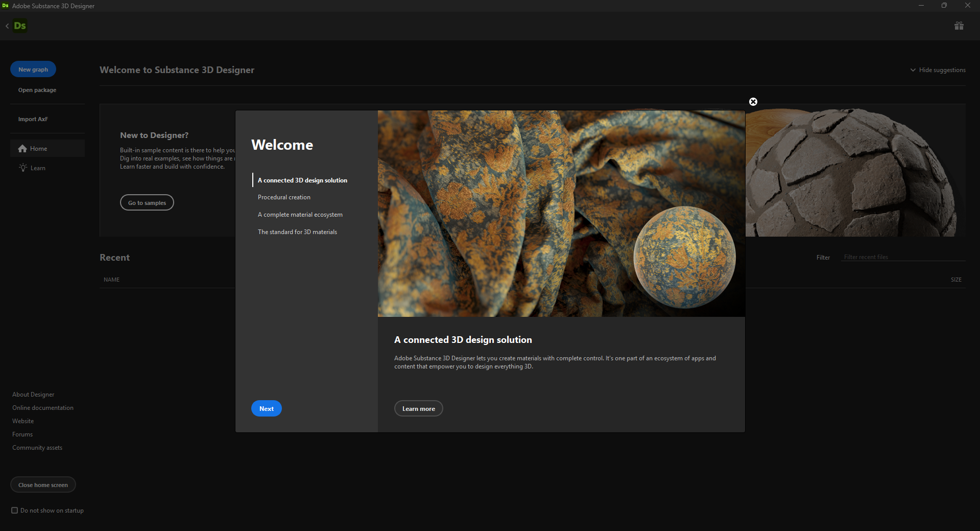Open the About Designer link
Screen dimensions: 980x531
coord(33,395)
